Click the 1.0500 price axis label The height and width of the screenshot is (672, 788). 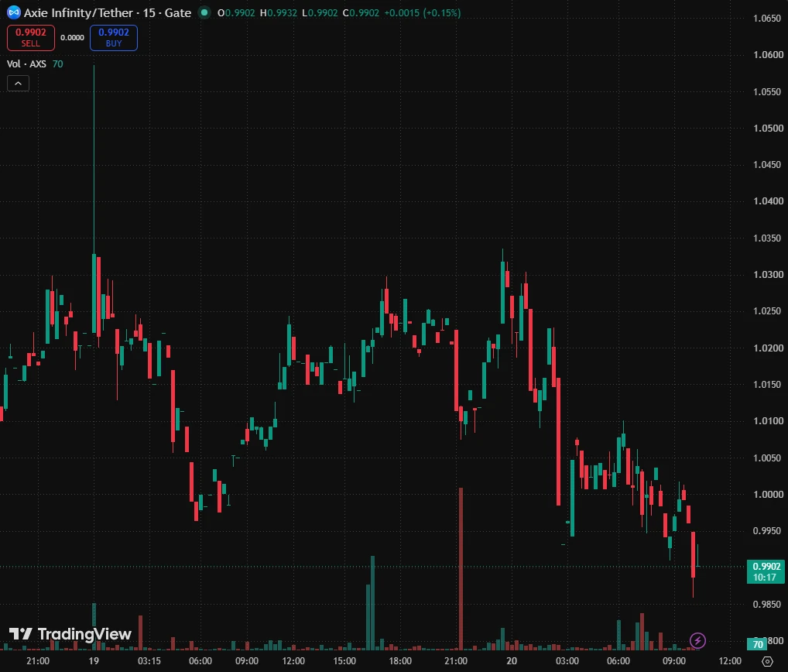click(x=768, y=129)
